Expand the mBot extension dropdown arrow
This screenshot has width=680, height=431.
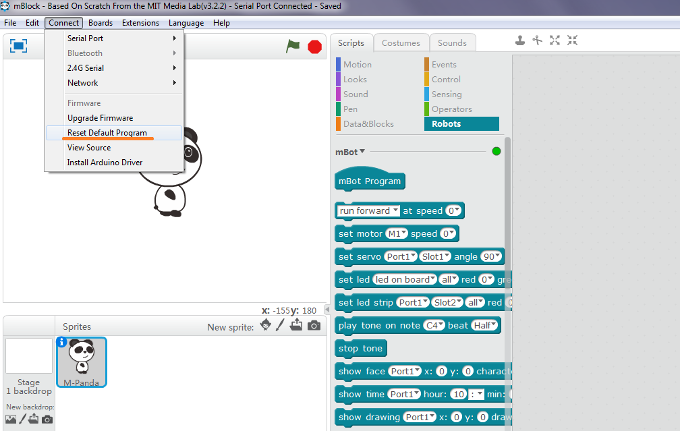click(x=362, y=151)
